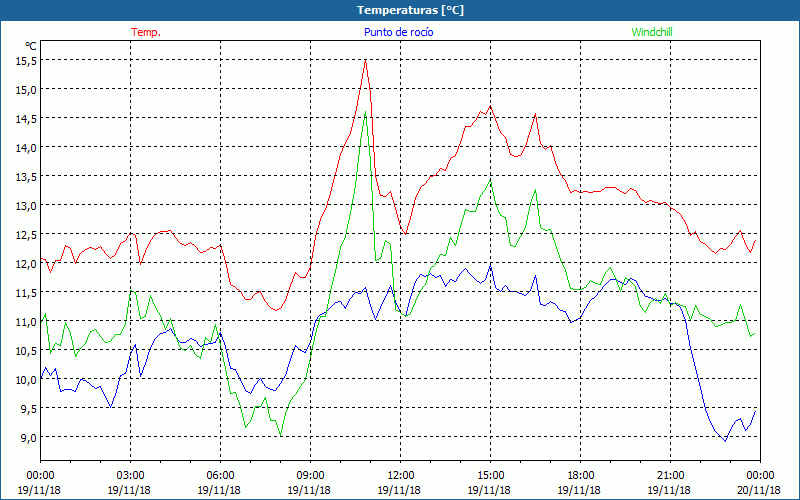Select the red Temp. legend label

pyautogui.click(x=146, y=32)
